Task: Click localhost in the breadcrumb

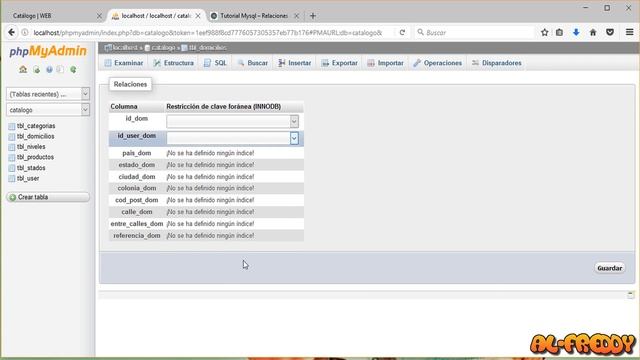Action: 125,48
